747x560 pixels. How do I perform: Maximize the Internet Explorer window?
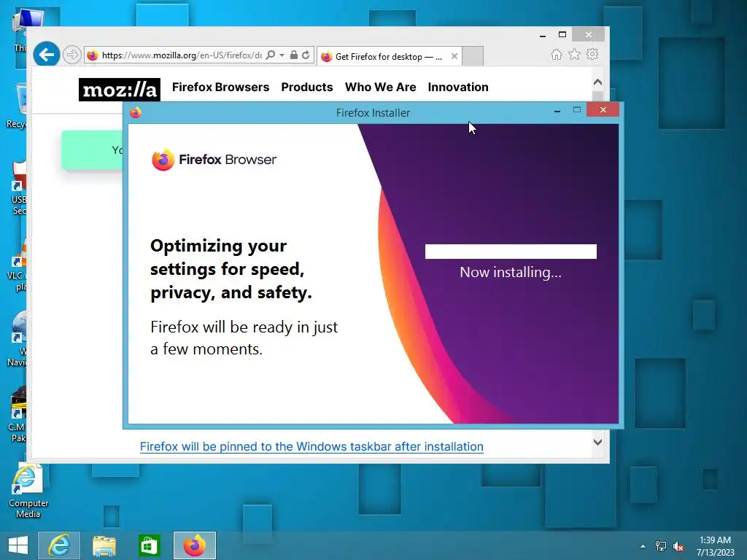pos(562,35)
